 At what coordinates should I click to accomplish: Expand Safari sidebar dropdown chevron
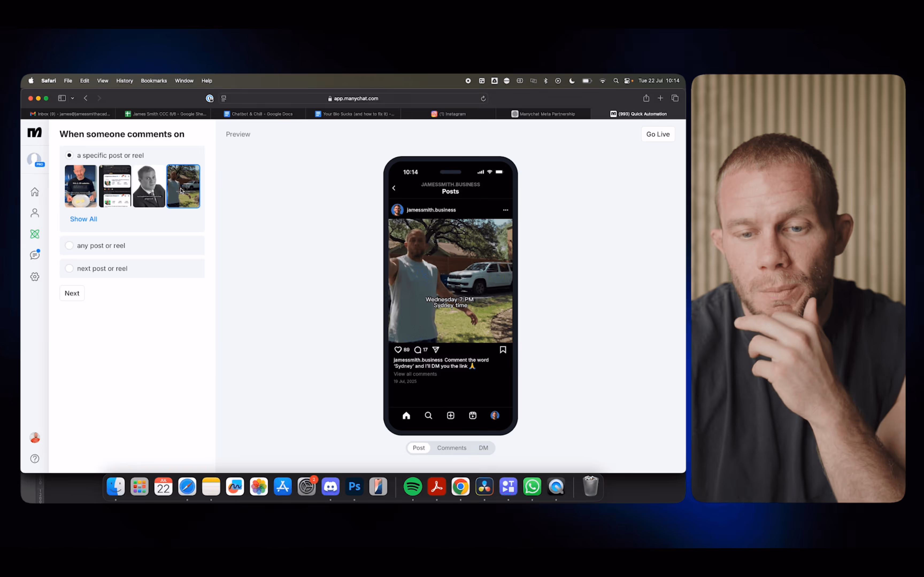[72, 99]
